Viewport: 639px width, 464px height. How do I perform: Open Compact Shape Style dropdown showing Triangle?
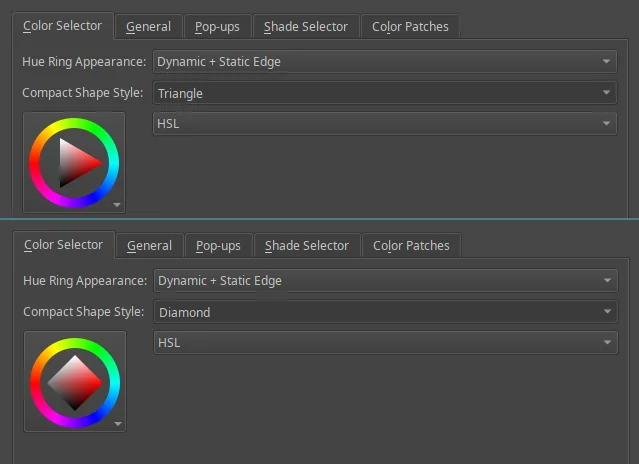pyautogui.click(x=385, y=93)
